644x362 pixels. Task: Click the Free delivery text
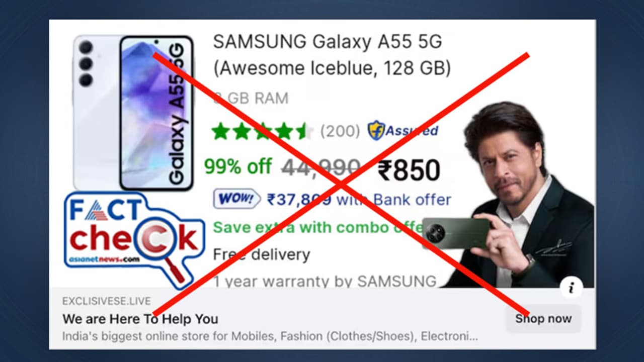(262, 254)
